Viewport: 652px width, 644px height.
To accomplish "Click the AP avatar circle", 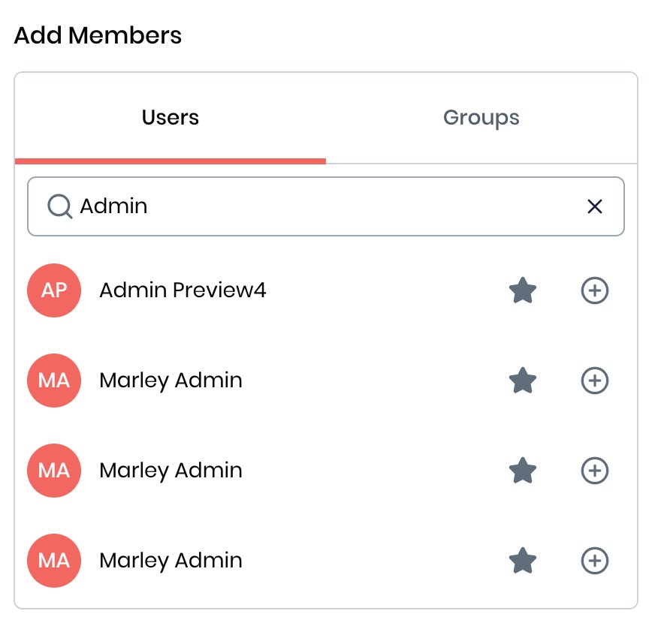I will [54, 290].
